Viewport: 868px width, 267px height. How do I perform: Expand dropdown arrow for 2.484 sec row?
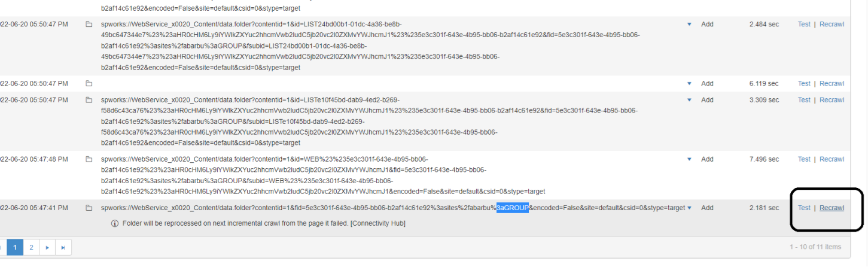[x=689, y=25]
